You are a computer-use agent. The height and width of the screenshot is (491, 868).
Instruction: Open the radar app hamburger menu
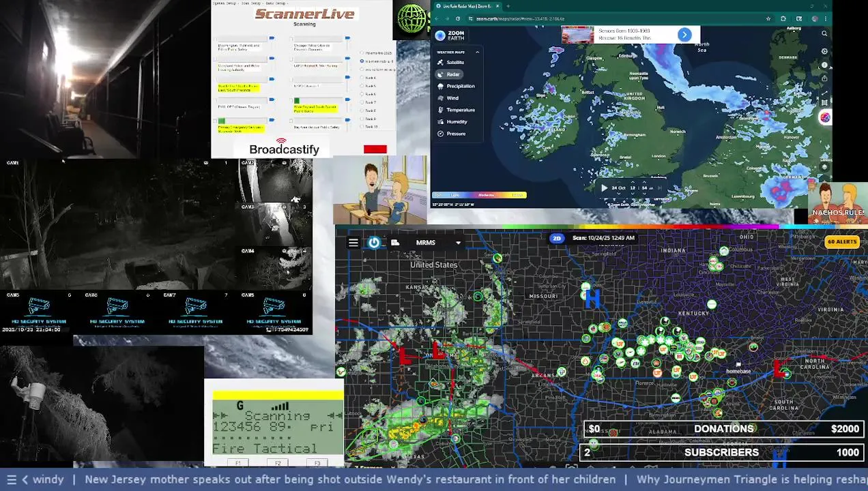click(353, 243)
